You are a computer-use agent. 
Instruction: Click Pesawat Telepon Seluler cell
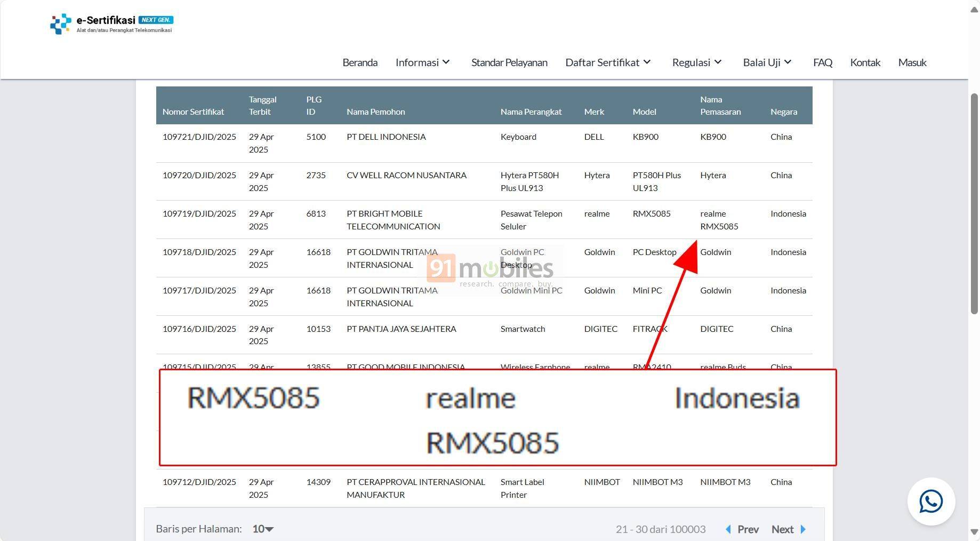point(531,220)
